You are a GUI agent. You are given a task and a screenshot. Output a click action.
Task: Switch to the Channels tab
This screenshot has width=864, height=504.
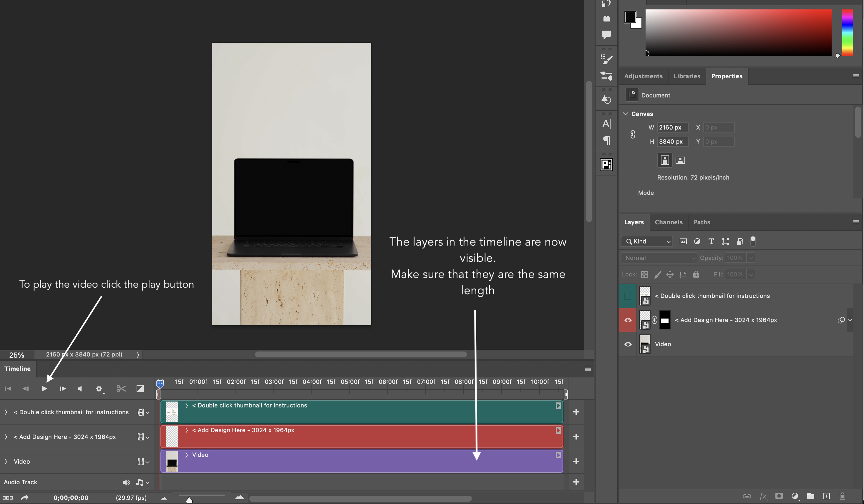pos(669,222)
